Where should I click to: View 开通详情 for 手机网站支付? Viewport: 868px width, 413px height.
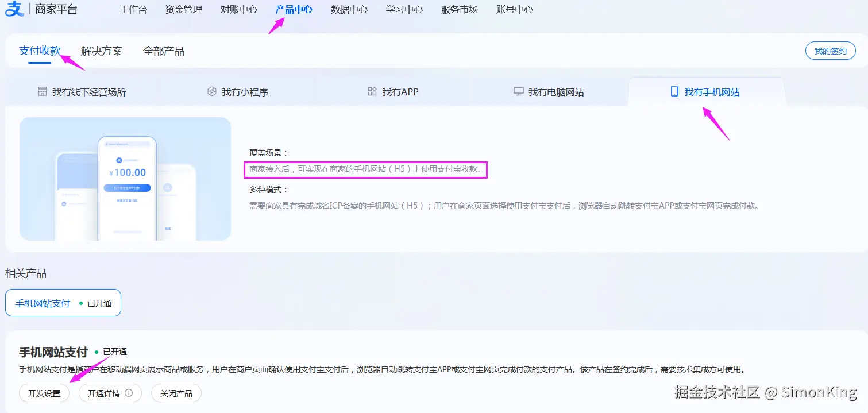110,393
